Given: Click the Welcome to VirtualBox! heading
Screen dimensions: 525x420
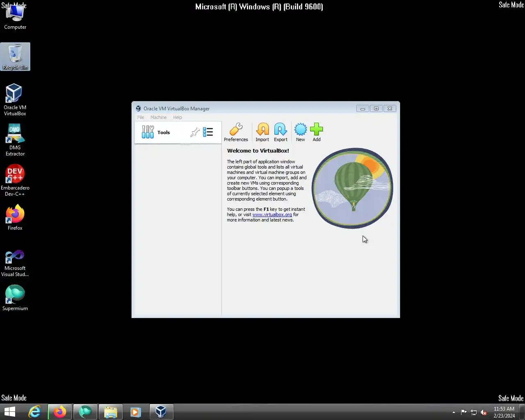Looking at the screenshot, I should pyautogui.click(x=258, y=151).
